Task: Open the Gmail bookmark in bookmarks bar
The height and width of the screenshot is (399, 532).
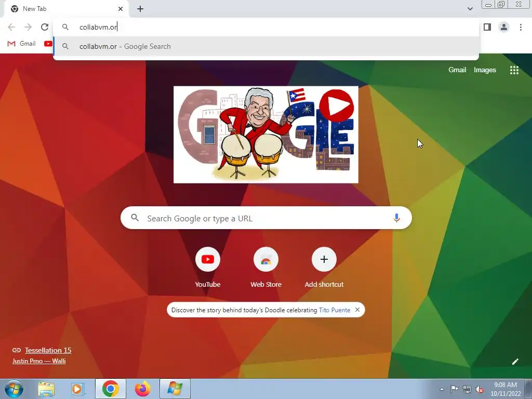Action: tap(22, 44)
